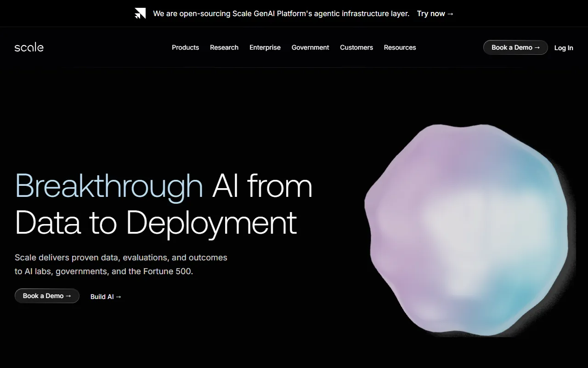Click the 'AI from' headline text
The width and height of the screenshot is (588, 368).
[262, 186]
